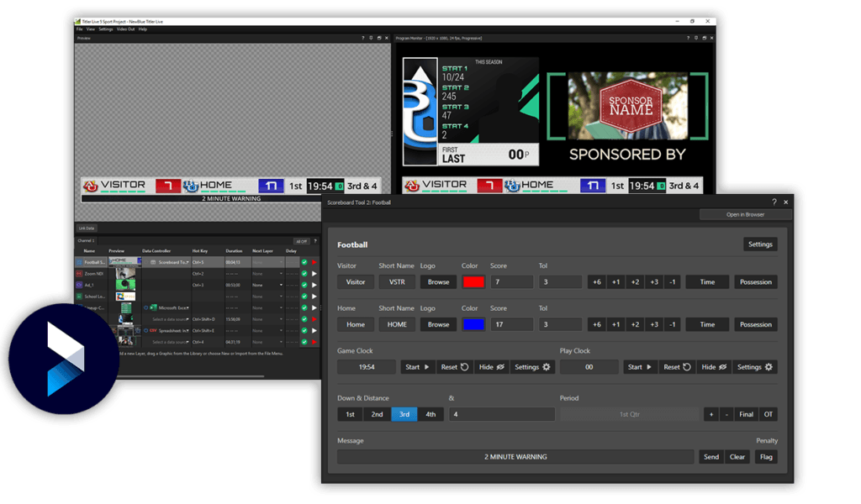Click the CSV Spreadsheet data controller icon

coord(154,329)
